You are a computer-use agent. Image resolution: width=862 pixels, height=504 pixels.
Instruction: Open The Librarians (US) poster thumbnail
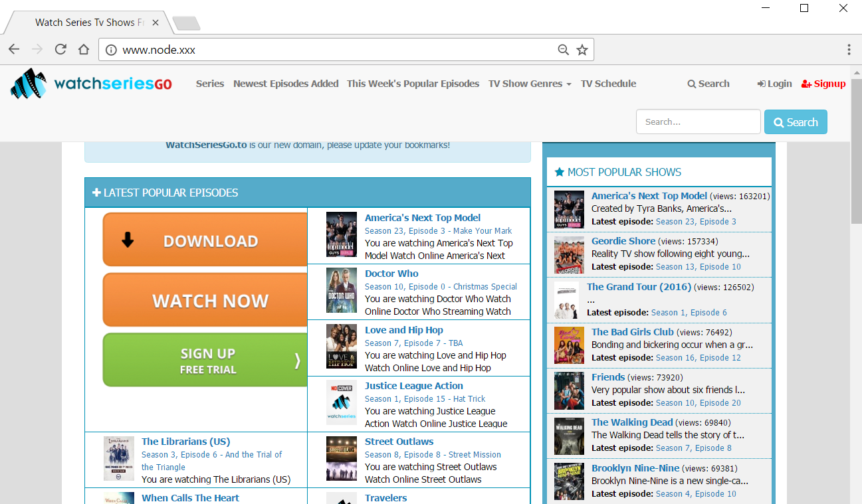(x=119, y=458)
